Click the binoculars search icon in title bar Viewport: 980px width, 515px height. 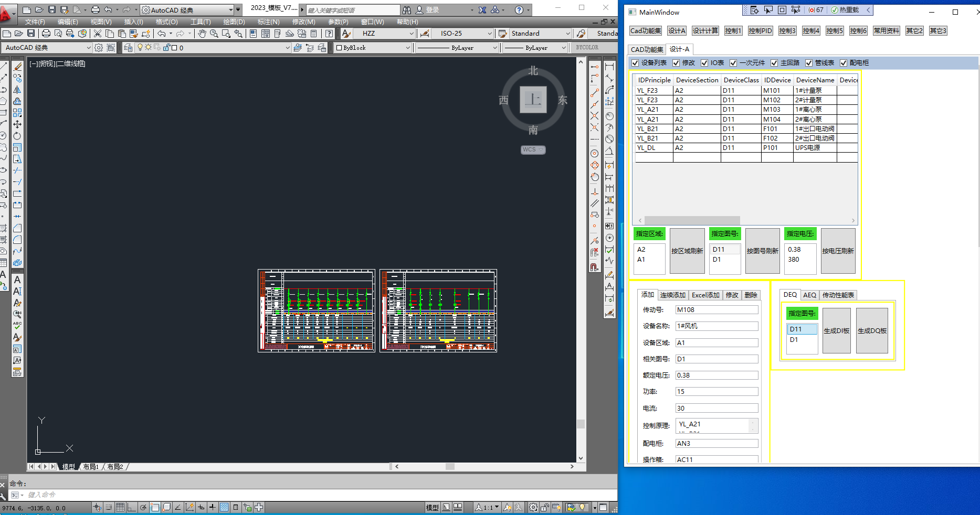(x=407, y=10)
